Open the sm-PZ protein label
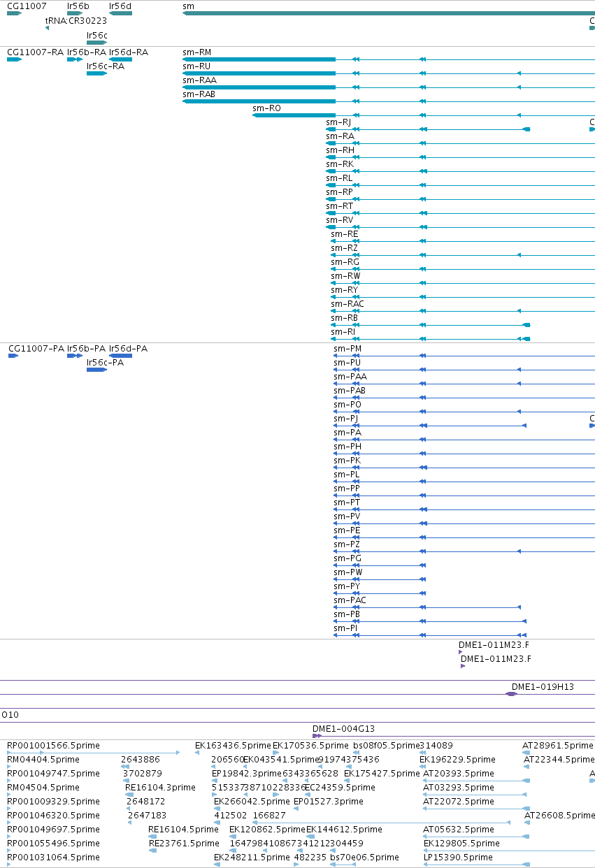Image resolution: width=595 pixels, height=868 pixels. click(x=347, y=544)
